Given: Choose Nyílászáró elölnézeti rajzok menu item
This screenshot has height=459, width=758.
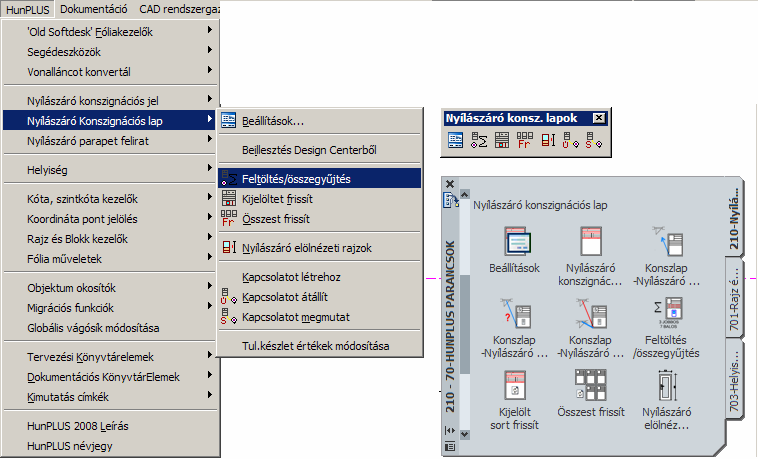Looking at the screenshot, I should coord(320,248).
